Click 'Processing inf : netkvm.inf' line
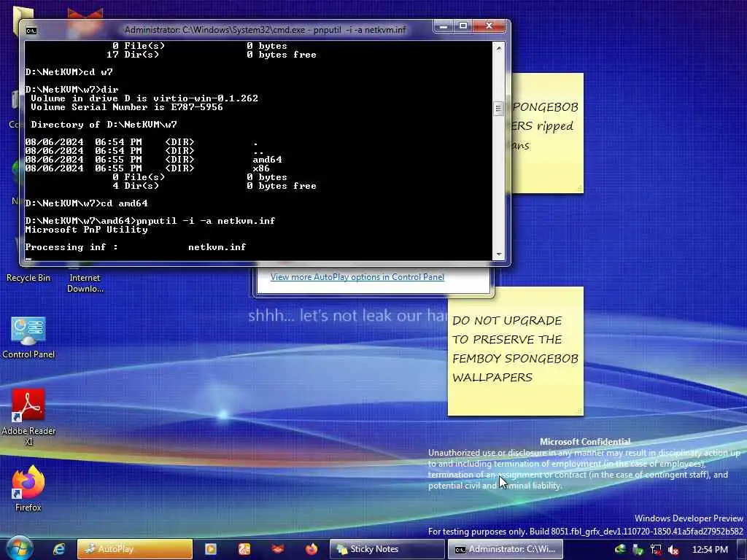Image resolution: width=747 pixels, height=560 pixels. [135, 247]
